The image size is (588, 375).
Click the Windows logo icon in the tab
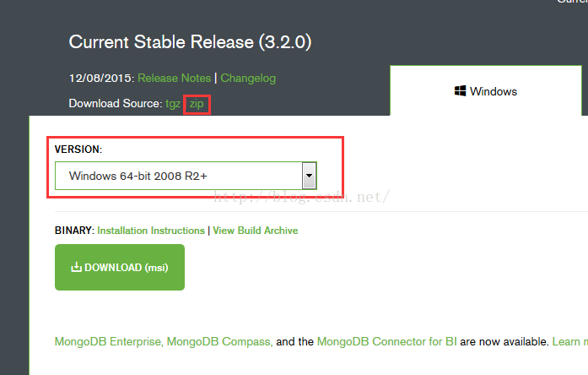tap(460, 91)
